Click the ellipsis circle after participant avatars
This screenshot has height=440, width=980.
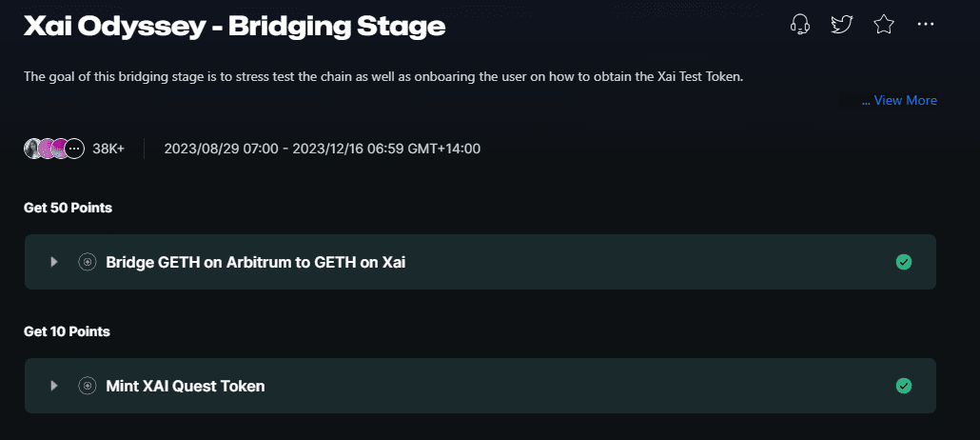pyautogui.click(x=75, y=149)
